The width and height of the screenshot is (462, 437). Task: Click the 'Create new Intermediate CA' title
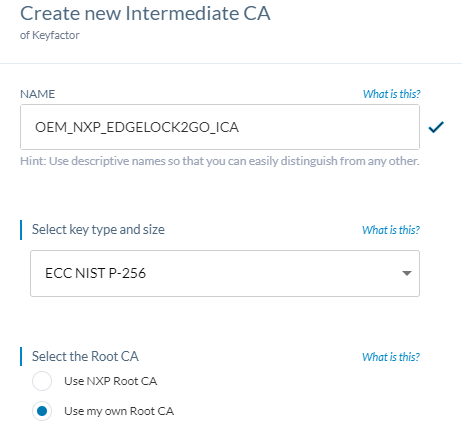tap(145, 14)
